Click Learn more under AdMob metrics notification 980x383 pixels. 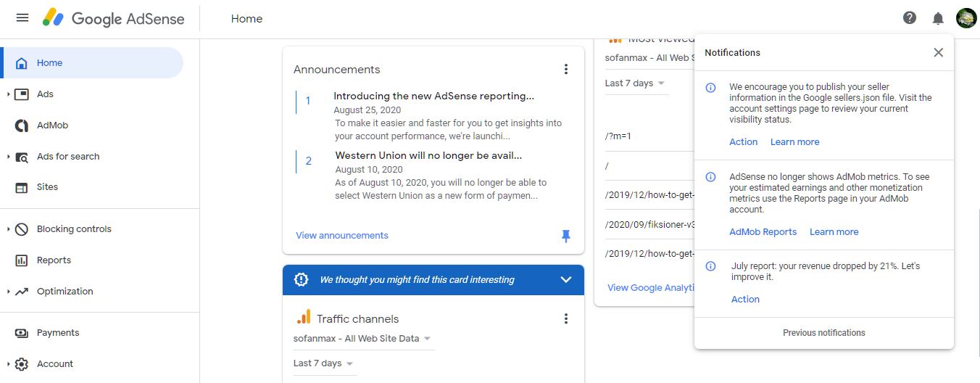tap(834, 232)
